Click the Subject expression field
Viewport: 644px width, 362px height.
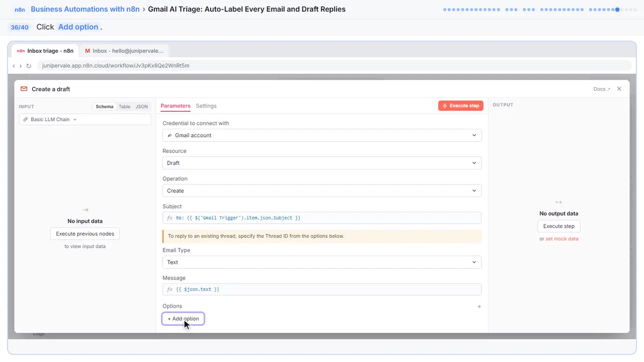coord(322,218)
